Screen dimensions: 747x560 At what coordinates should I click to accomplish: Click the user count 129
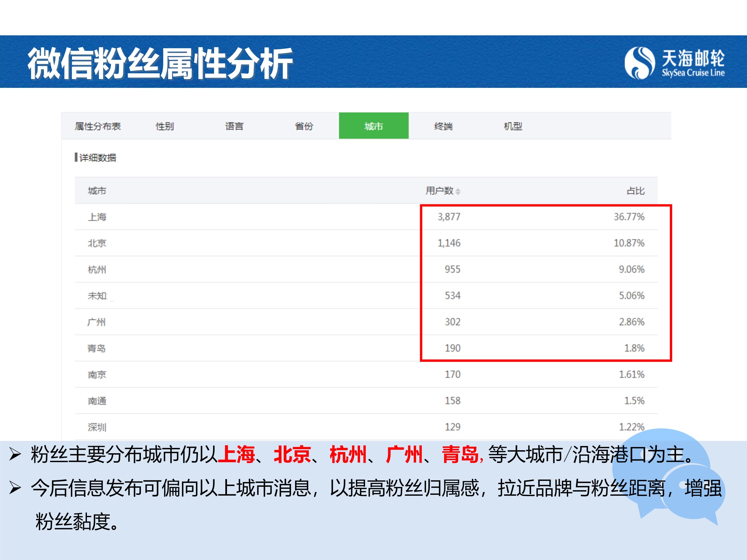tap(452, 427)
